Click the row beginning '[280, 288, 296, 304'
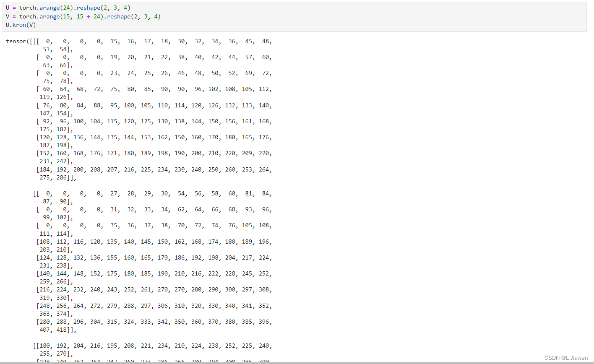594x364 pixels. pyautogui.click(x=154, y=322)
